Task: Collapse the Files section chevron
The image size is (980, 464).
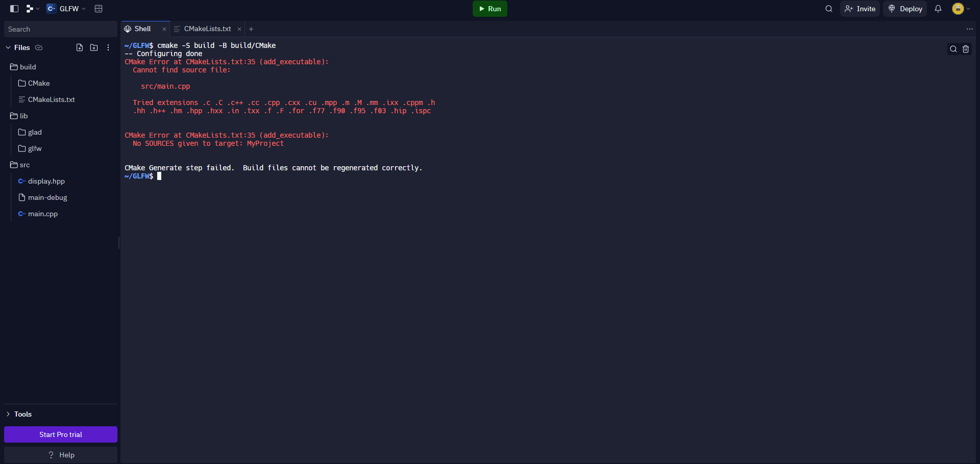Action: coord(8,47)
